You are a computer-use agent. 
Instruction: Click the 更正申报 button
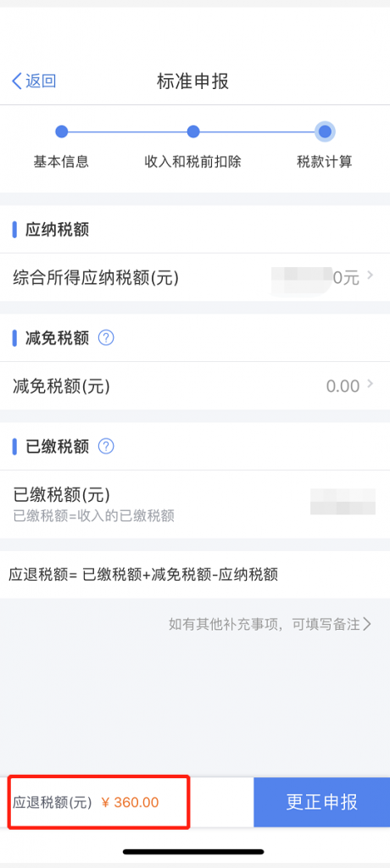[x=322, y=802]
